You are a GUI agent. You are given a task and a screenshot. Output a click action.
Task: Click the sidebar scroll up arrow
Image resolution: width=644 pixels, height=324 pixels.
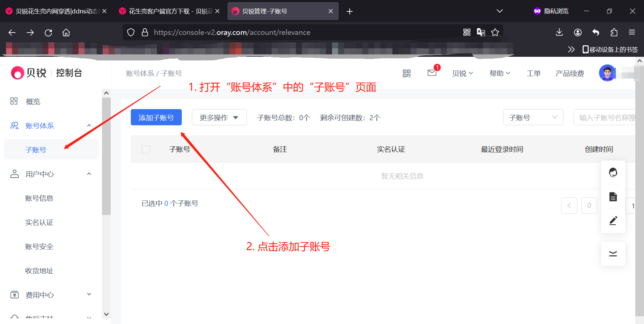106,93
